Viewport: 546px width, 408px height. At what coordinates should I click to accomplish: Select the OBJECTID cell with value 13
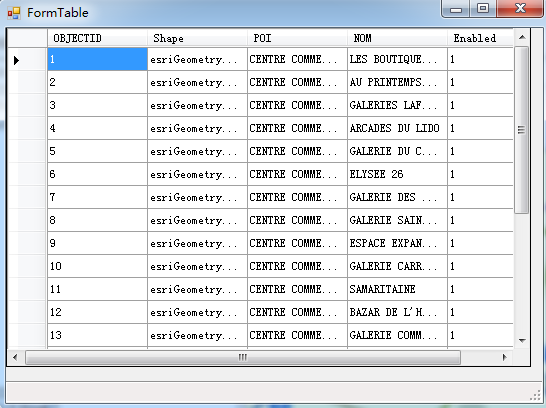coord(98,335)
